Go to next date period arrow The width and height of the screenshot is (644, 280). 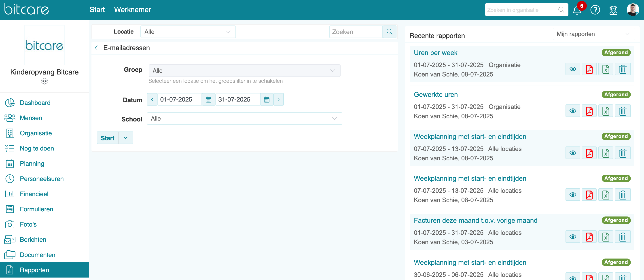pyautogui.click(x=278, y=100)
